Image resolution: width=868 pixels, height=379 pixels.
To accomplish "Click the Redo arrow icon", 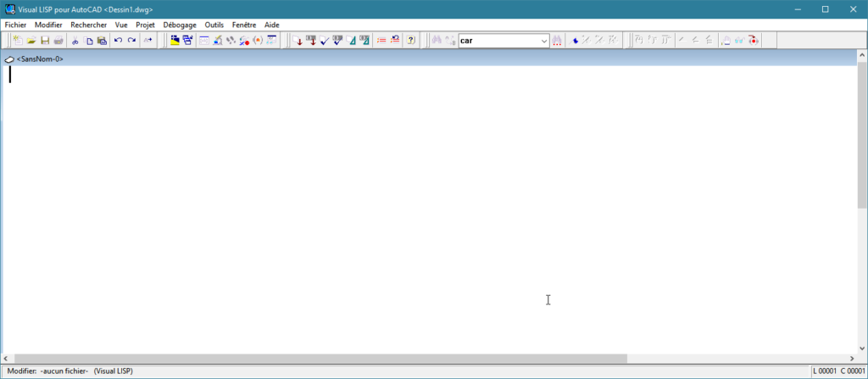I will (131, 41).
